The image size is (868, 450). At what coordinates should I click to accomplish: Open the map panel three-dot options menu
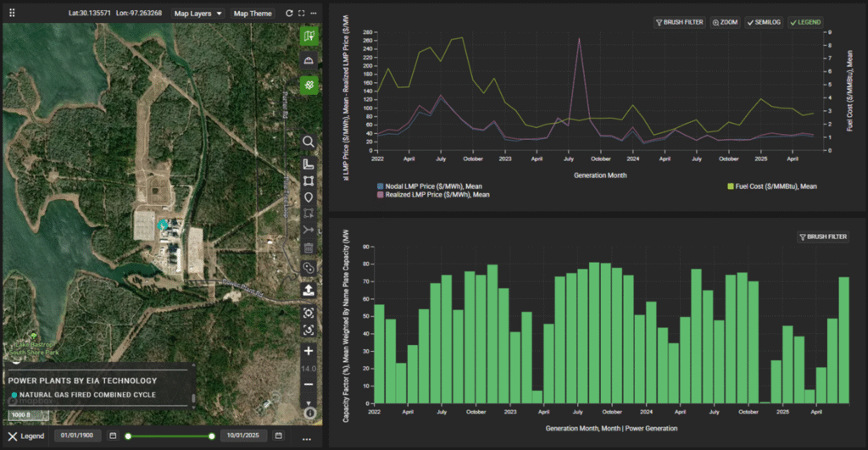tap(314, 14)
